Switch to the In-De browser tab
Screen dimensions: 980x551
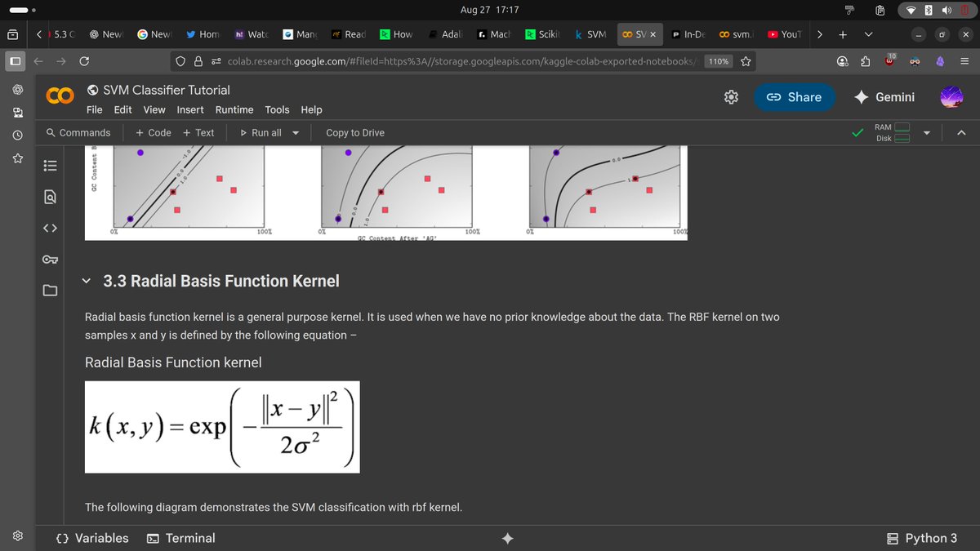(x=688, y=34)
